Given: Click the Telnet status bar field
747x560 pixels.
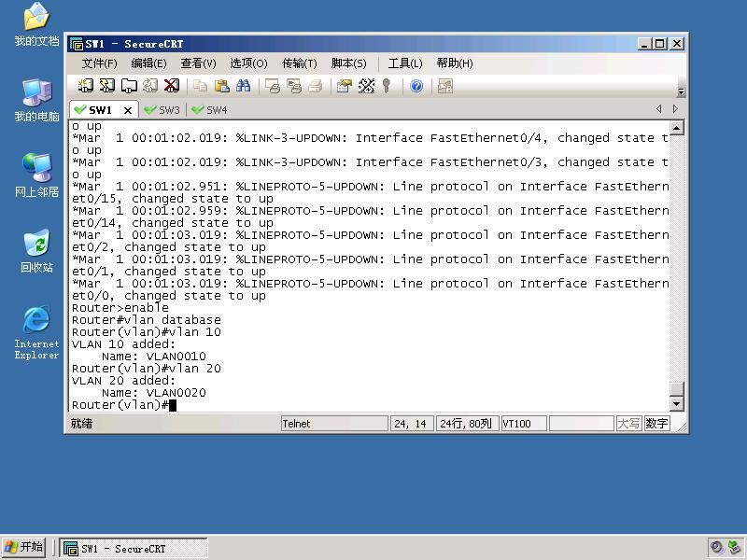Looking at the screenshot, I should (x=334, y=424).
